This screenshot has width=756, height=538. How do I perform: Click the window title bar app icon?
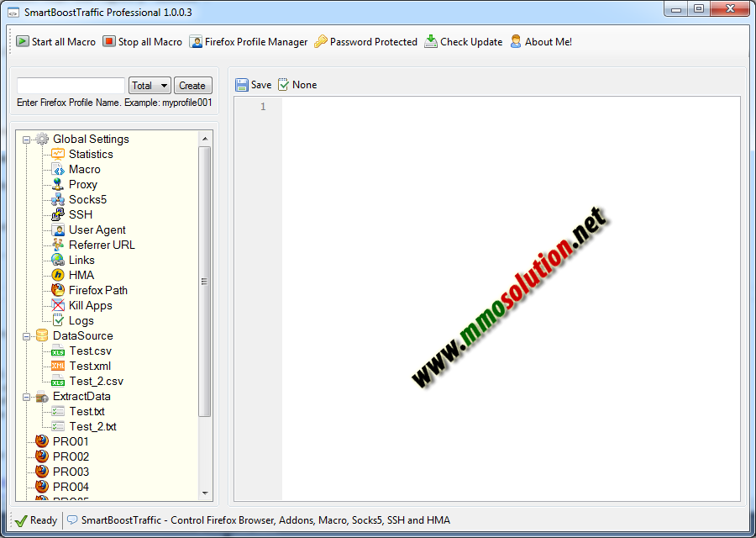(13, 13)
